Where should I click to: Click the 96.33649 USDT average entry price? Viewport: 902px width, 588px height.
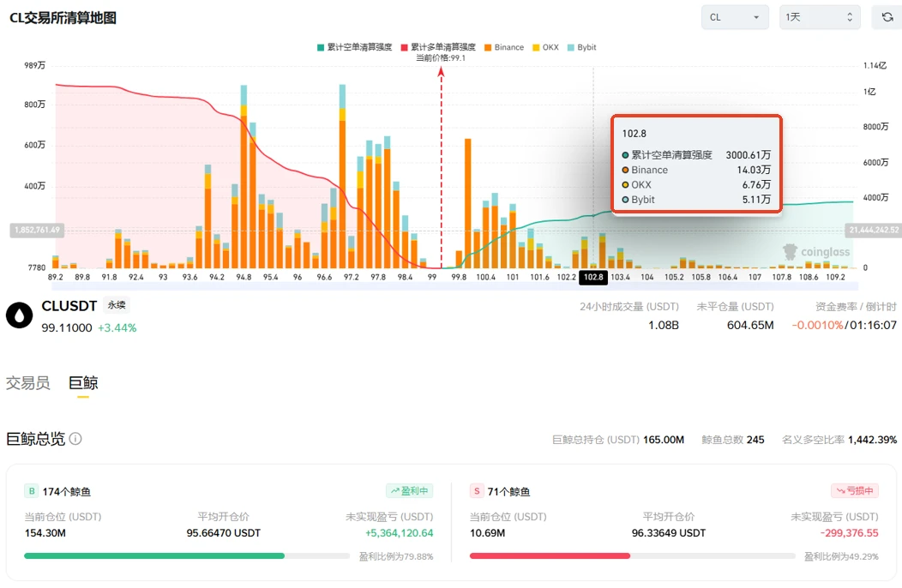[669, 533]
